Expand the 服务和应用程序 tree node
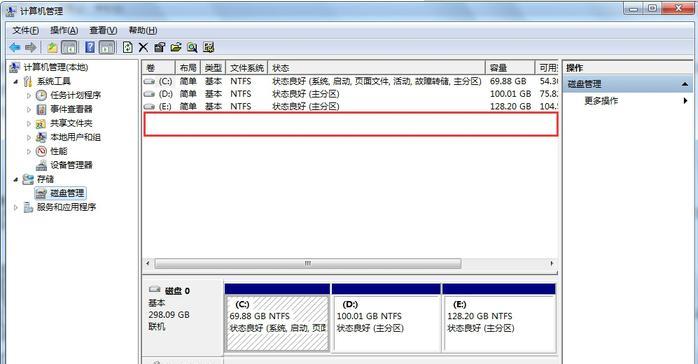 coord(16,207)
